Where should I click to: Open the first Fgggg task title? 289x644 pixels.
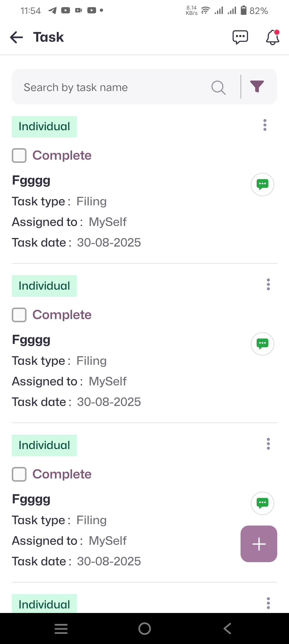tap(31, 181)
